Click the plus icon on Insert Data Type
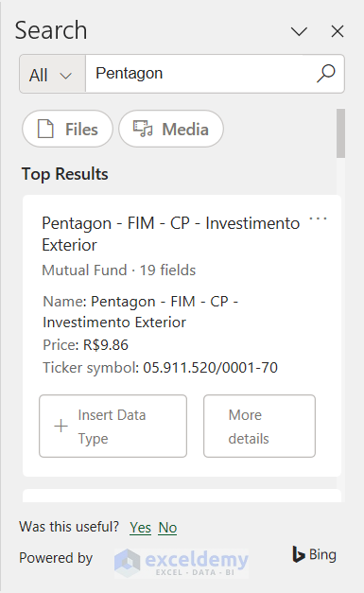The image size is (364, 593). [x=61, y=427]
